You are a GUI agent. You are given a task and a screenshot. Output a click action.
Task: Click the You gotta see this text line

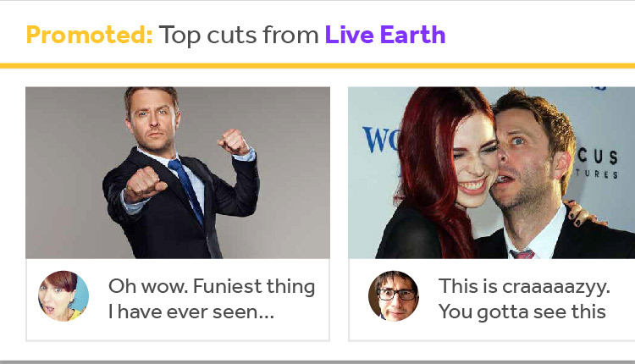click(x=522, y=312)
